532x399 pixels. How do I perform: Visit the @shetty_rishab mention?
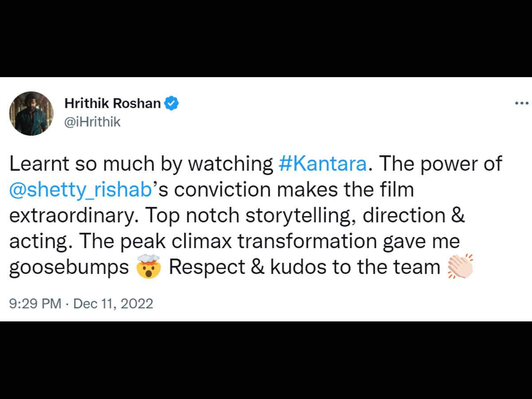coord(81,190)
